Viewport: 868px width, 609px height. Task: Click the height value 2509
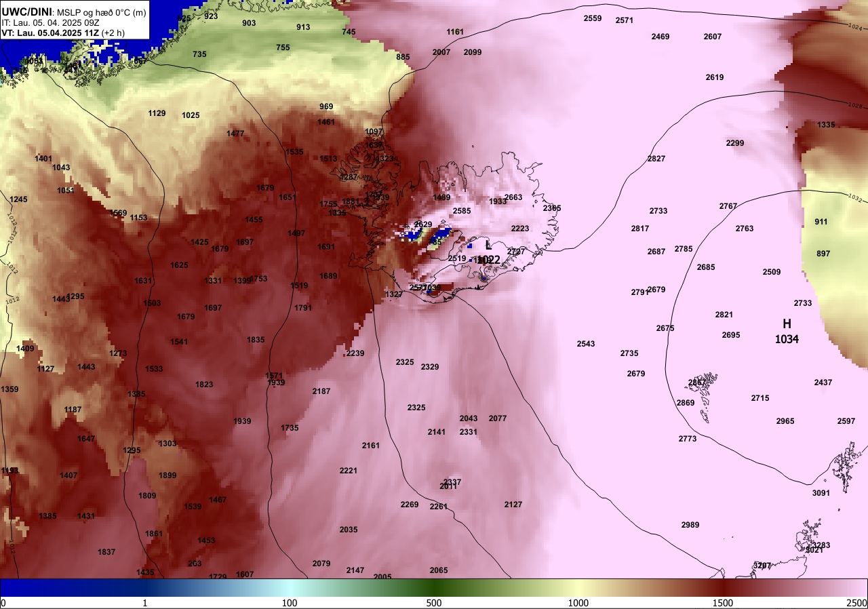point(772,272)
